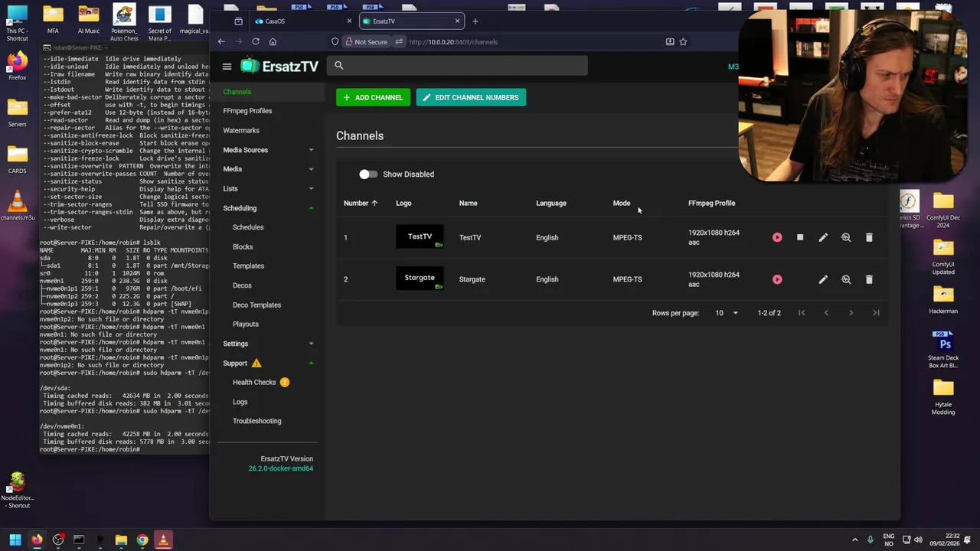The width and height of the screenshot is (980, 551).
Task: Open Channels in the sidebar
Action: click(x=267, y=92)
